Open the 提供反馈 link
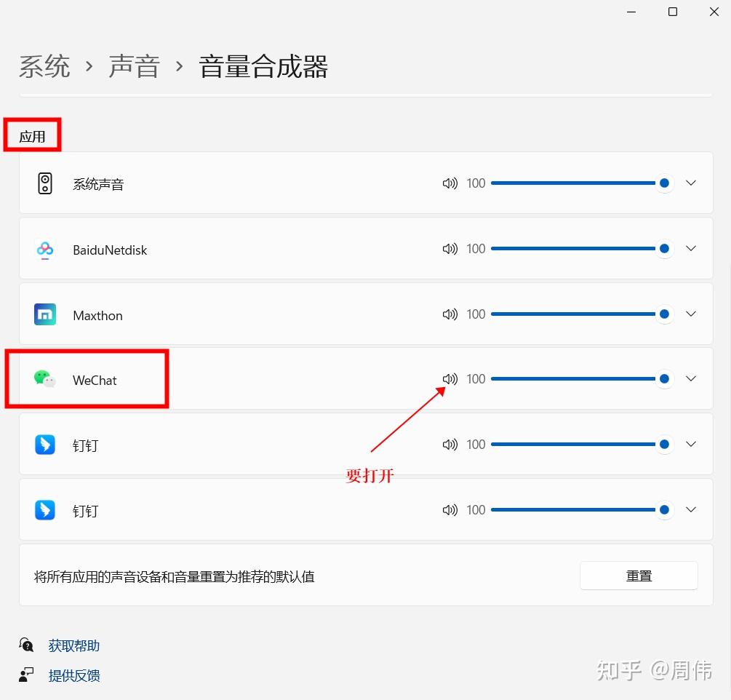Image resolution: width=731 pixels, height=700 pixels. pos(74,675)
